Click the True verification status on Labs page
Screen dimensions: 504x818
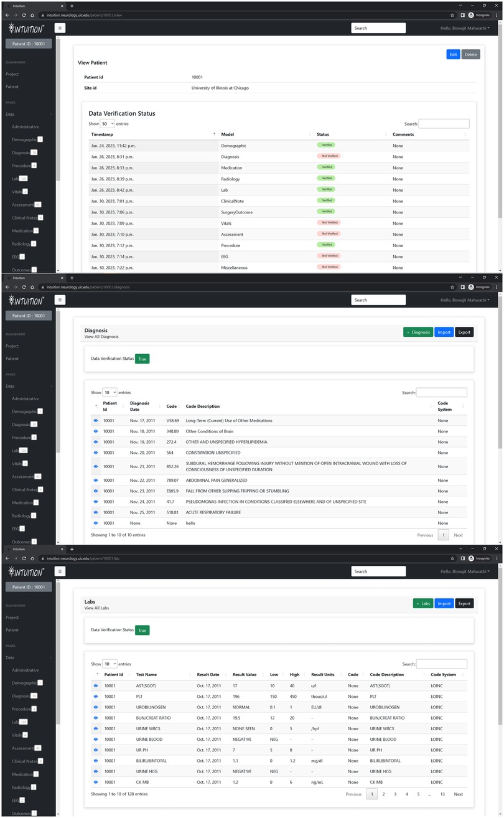(x=142, y=630)
